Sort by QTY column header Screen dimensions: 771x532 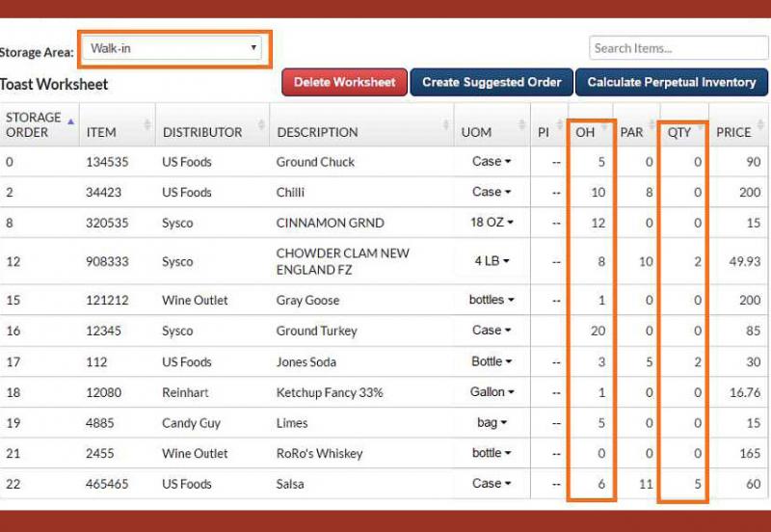pos(680,132)
